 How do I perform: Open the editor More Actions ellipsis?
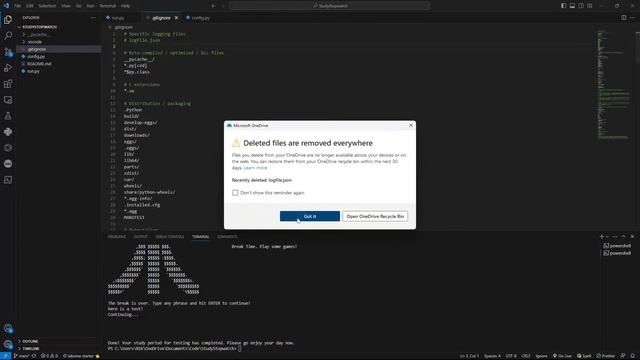click(x=633, y=18)
